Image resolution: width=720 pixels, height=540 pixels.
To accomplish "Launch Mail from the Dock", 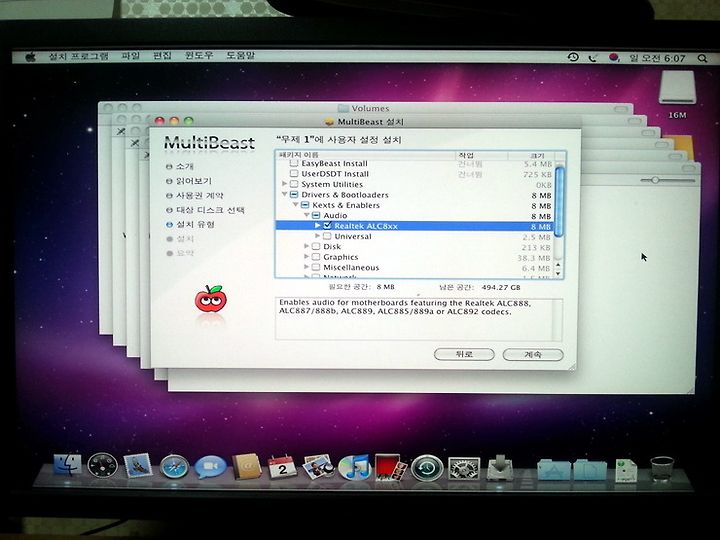I will 138,466.
